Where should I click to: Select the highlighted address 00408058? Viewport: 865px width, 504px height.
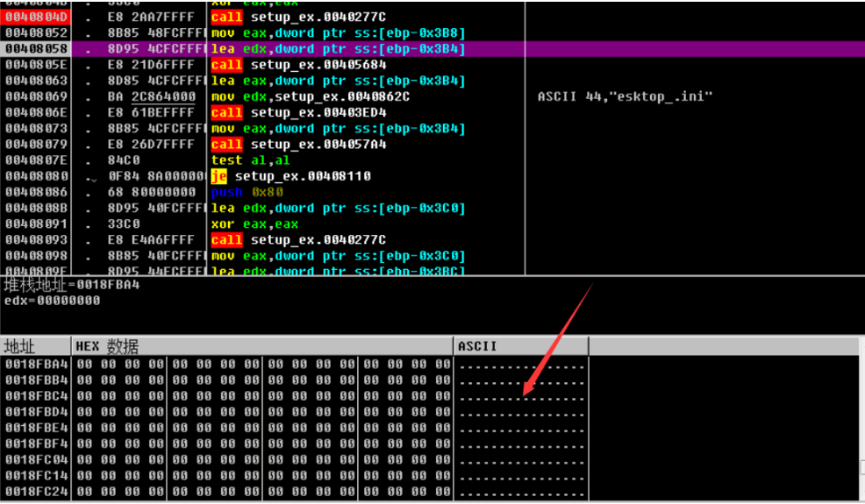pos(36,49)
